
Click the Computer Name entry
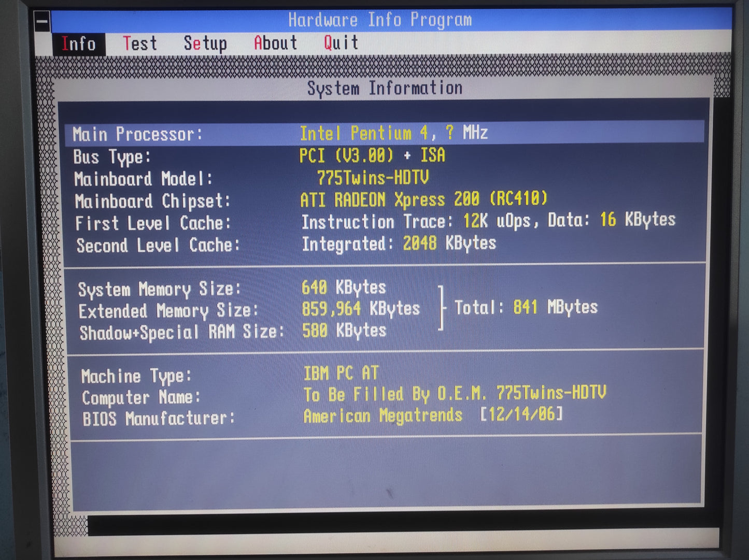(x=343, y=395)
